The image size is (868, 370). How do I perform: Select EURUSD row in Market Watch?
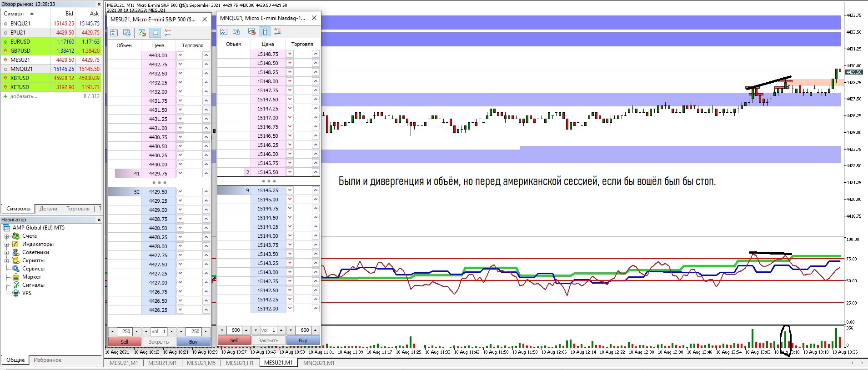click(x=51, y=41)
